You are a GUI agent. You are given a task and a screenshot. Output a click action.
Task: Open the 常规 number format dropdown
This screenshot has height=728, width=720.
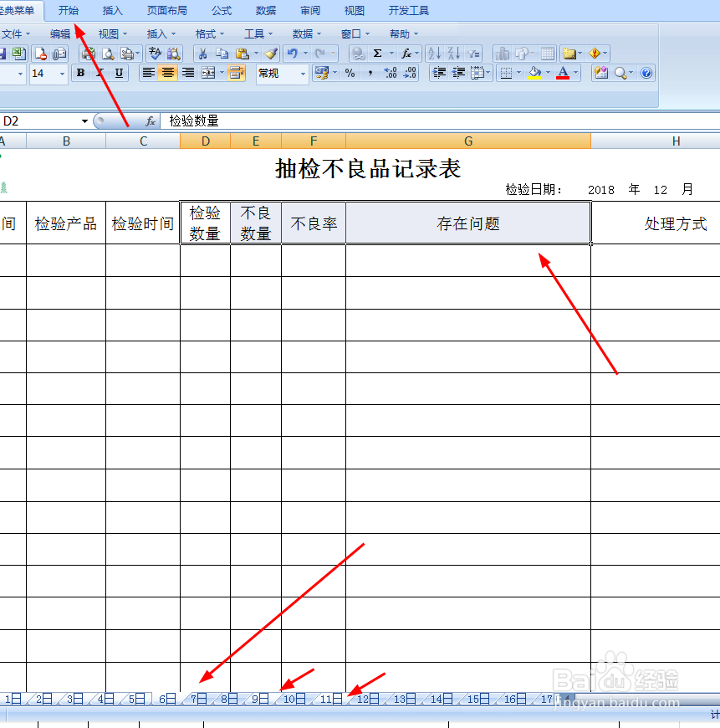[x=304, y=73]
